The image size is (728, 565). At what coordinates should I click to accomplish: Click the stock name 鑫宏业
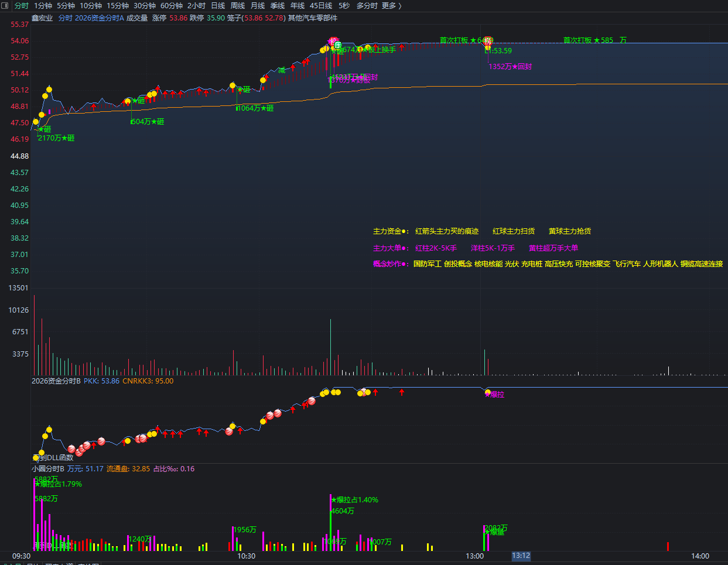coord(42,18)
